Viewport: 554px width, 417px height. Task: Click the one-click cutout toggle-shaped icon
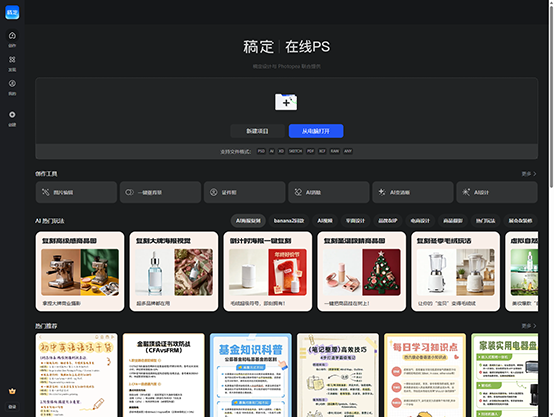point(130,192)
